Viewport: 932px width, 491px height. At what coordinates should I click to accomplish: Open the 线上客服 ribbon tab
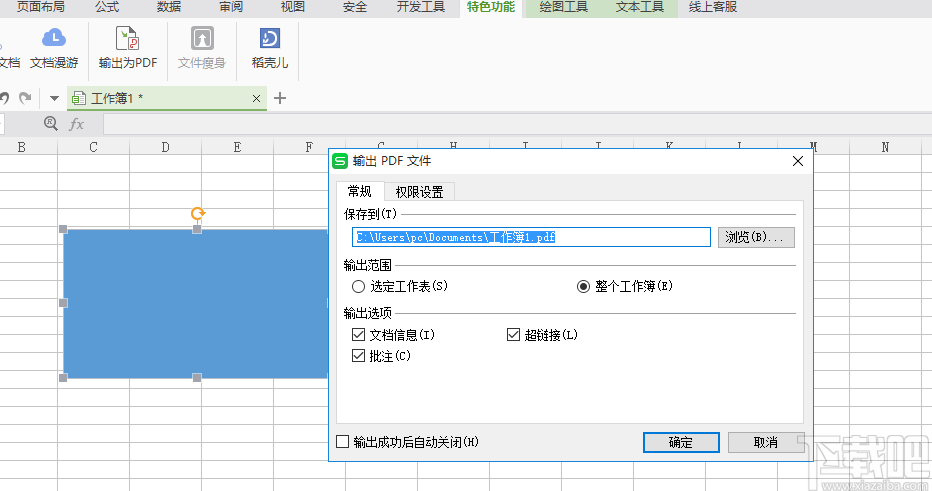pyautogui.click(x=713, y=7)
